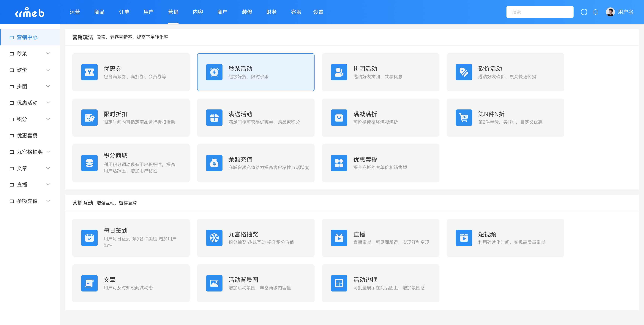Click the calendar check icon for 每日签到
This screenshot has height=325, width=644.
coord(89,238)
